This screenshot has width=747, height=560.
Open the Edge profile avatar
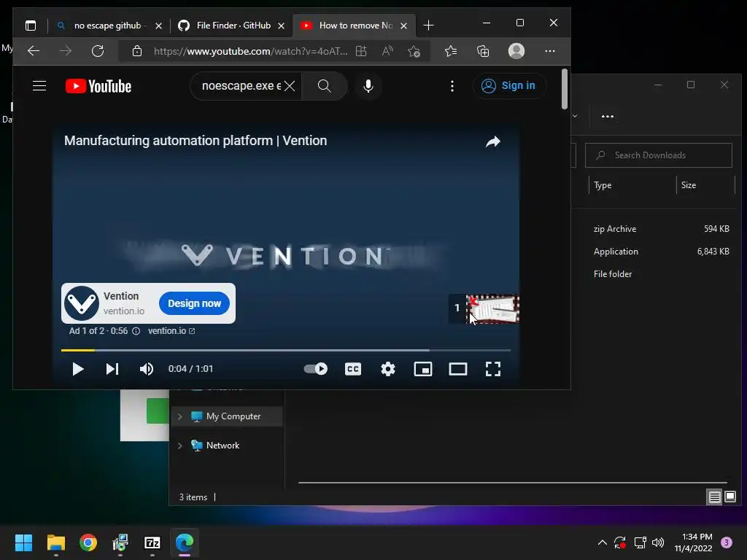[x=516, y=51]
